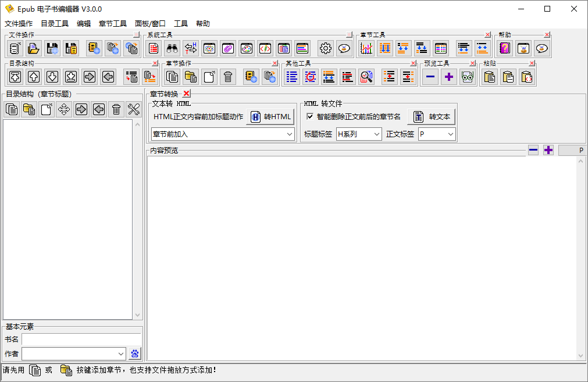Image resolution: width=588 pixels, height=382 pixels.
Task: Move chapter down in 目录结构 panel
Action: tap(52, 76)
